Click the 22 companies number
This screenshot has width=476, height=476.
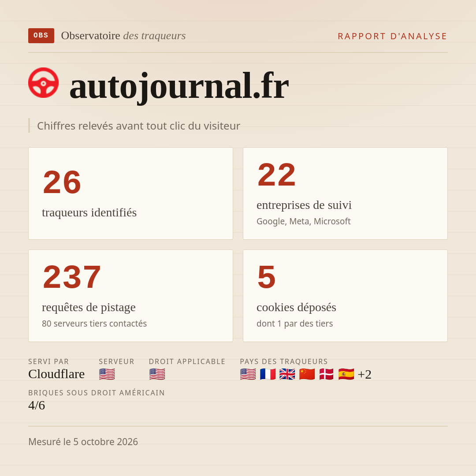276,175
